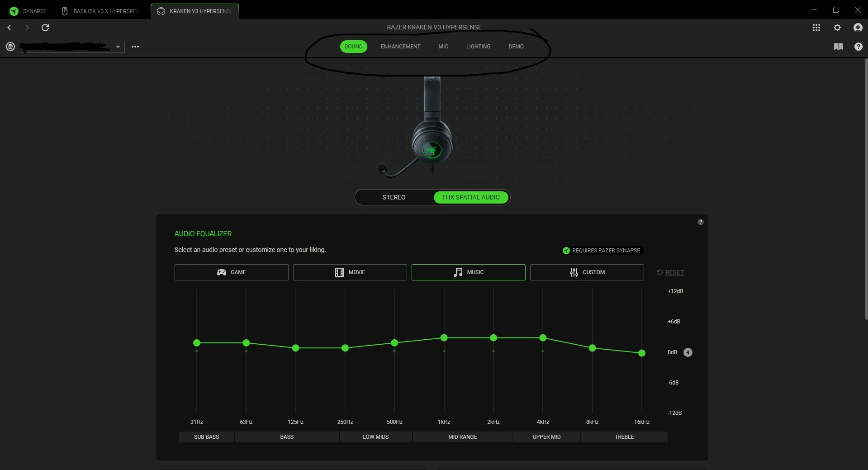Click the +12dB scale label

click(x=675, y=291)
